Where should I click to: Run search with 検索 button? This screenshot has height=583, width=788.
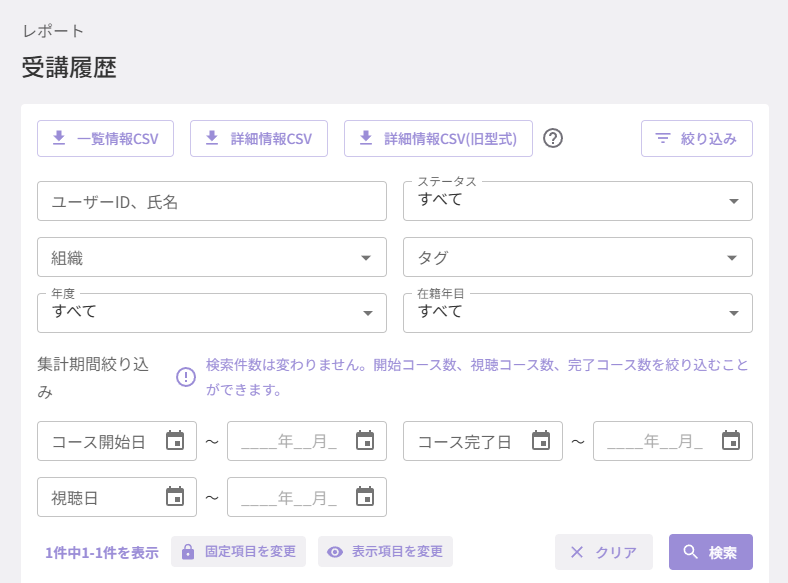point(711,552)
